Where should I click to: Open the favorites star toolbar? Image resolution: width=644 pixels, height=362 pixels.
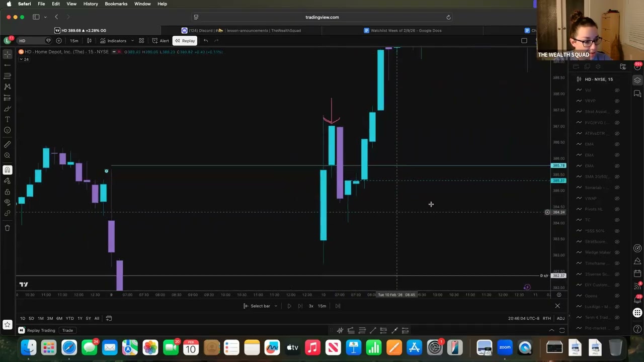point(8,325)
